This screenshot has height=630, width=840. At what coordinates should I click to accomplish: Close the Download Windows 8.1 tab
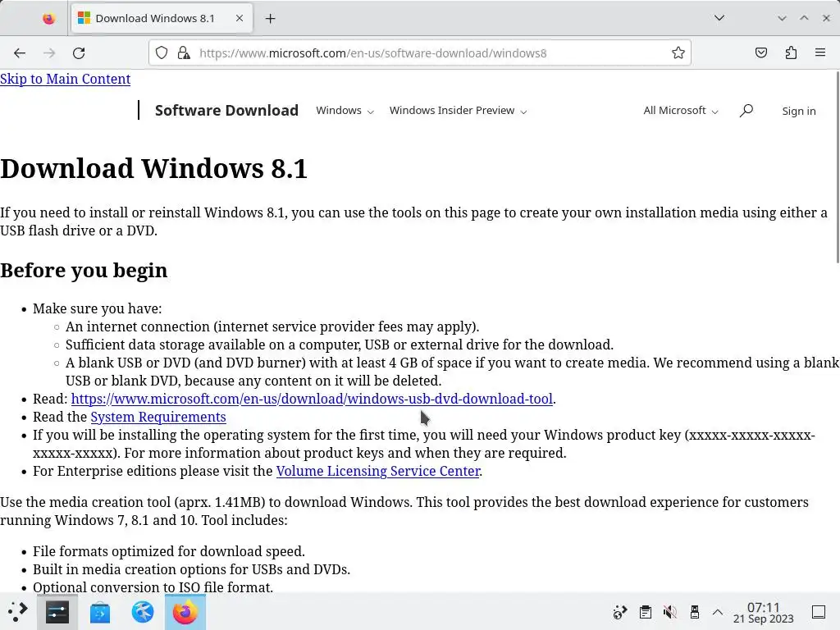point(240,18)
